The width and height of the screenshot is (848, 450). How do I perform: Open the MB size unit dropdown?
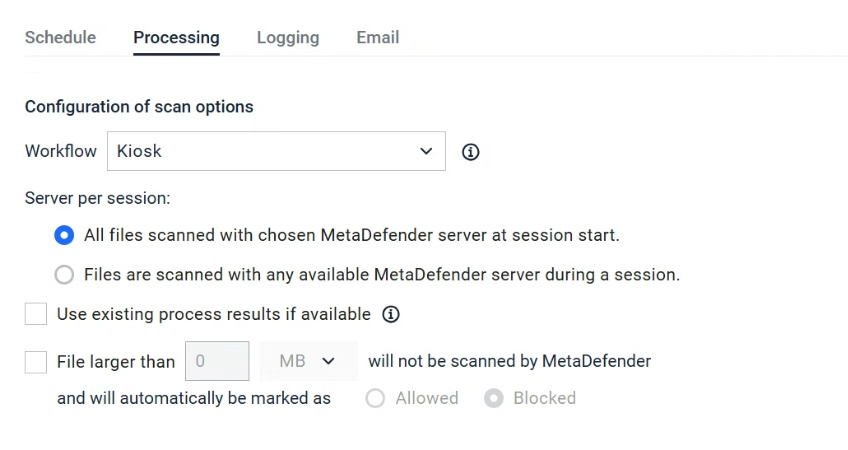click(308, 361)
